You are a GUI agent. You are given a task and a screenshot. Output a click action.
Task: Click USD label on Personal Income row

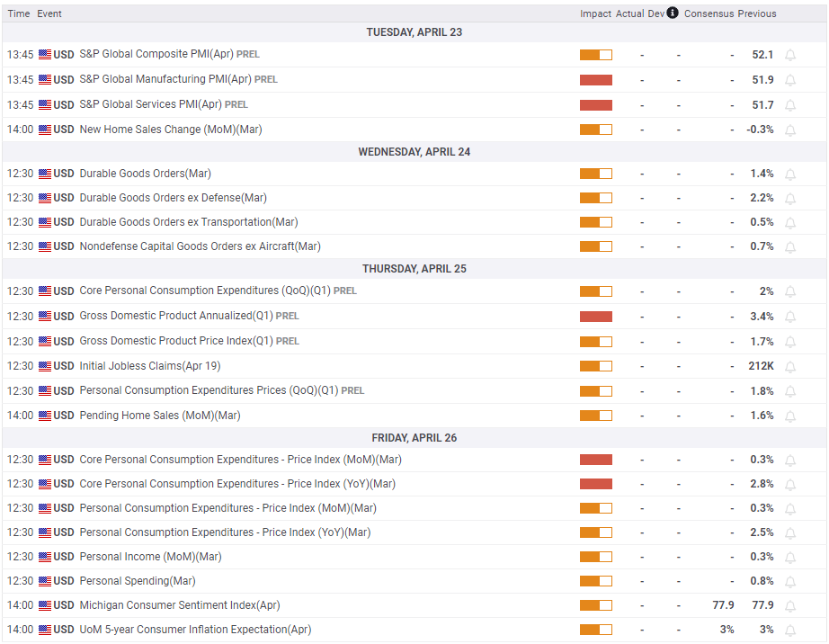tap(64, 557)
